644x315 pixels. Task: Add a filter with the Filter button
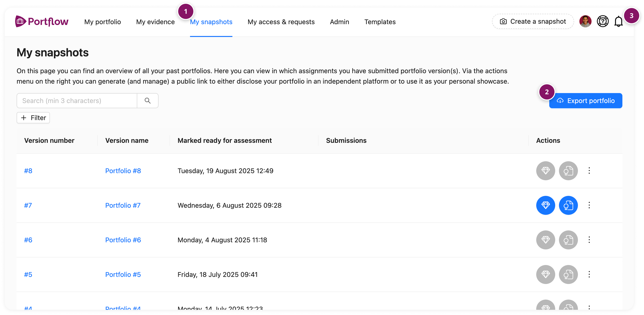(33, 118)
